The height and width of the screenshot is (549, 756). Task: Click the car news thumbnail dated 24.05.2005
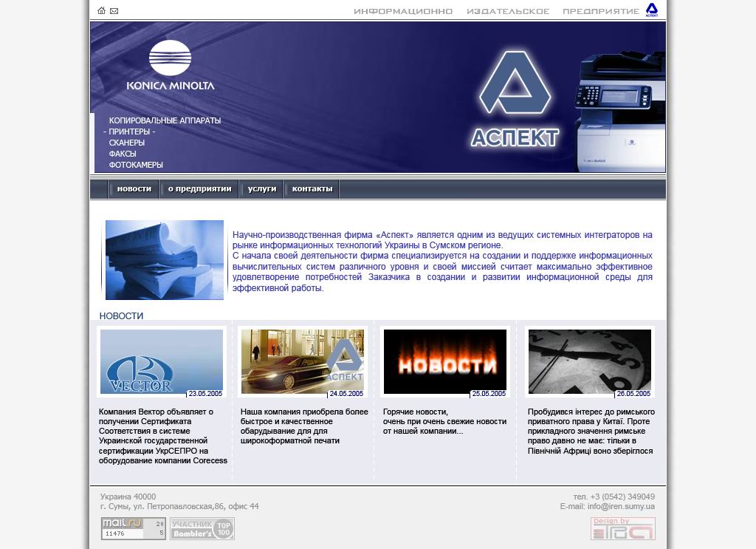click(303, 361)
